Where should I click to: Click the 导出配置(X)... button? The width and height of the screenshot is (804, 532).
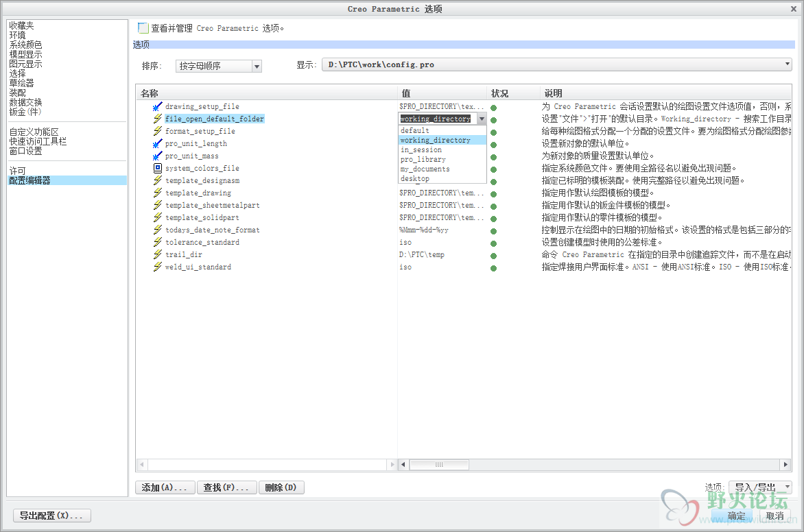[51, 516]
